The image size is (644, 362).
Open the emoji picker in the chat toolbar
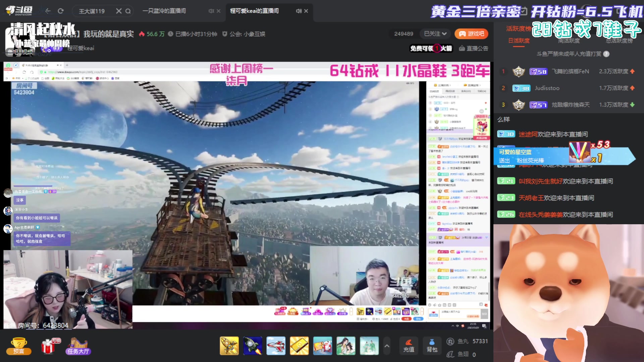click(x=430, y=305)
